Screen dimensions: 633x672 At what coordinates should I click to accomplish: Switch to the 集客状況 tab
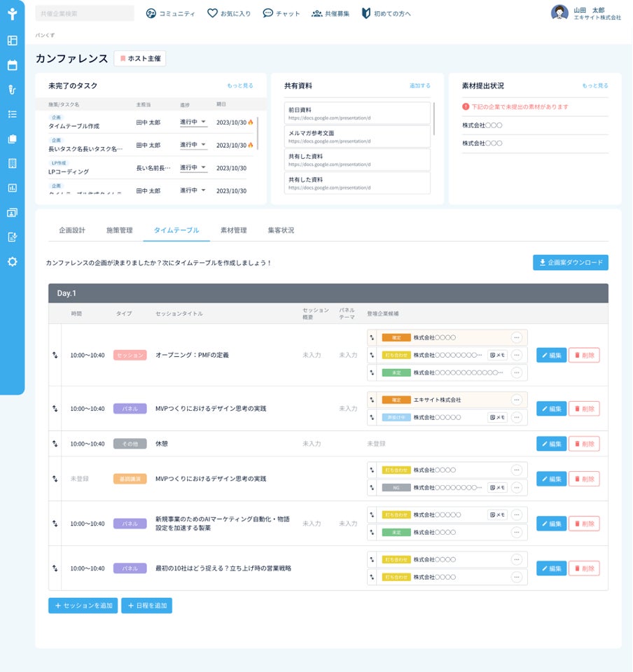(281, 230)
